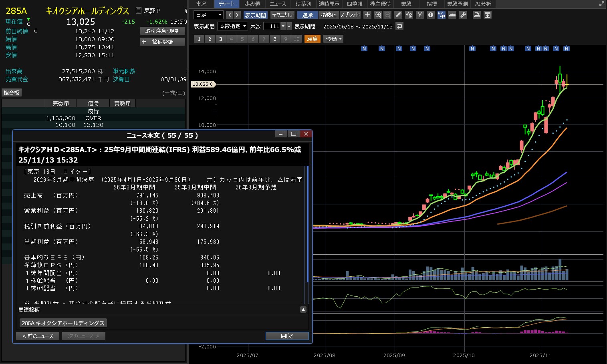The image size is (607, 364).
Task: Click the news body vertical scrollbar
Action: point(307,224)
